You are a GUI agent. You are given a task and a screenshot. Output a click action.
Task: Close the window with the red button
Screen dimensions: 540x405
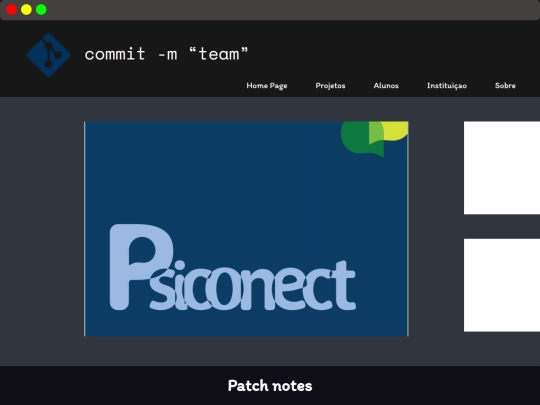[11, 10]
